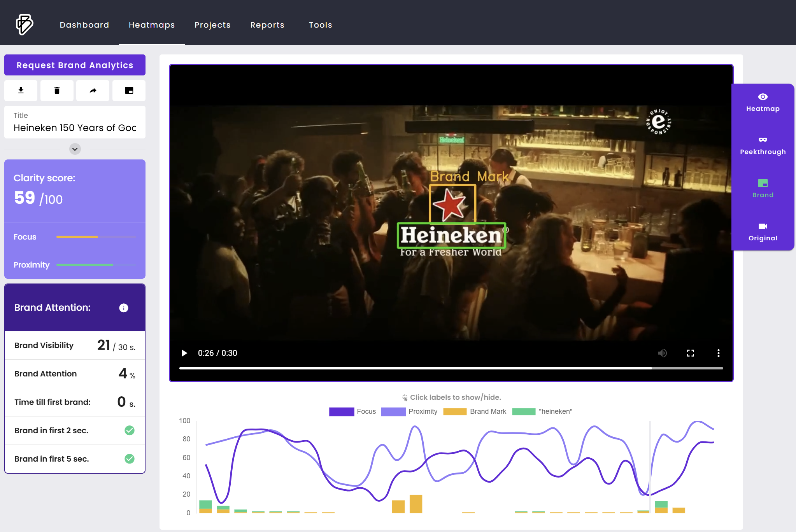Open the Brand Attention info icon
The height and width of the screenshot is (532, 796).
(124, 308)
